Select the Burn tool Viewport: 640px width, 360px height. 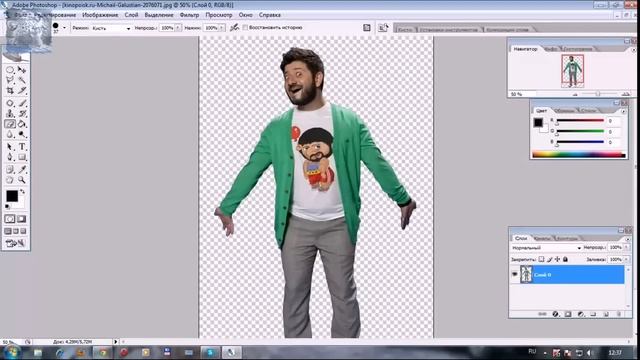[22, 134]
